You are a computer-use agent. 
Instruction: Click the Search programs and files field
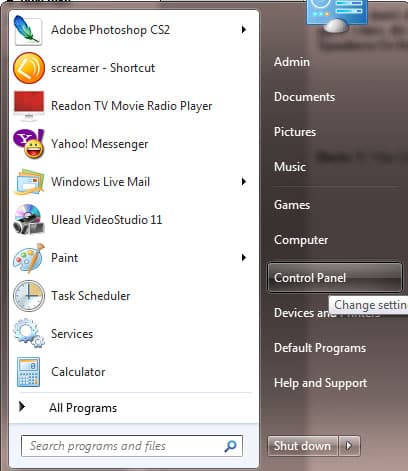132,446
